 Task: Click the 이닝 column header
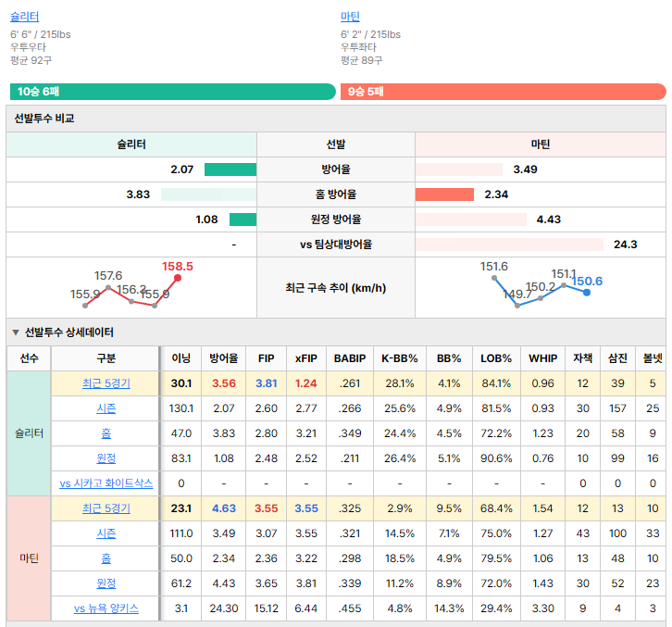180,358
